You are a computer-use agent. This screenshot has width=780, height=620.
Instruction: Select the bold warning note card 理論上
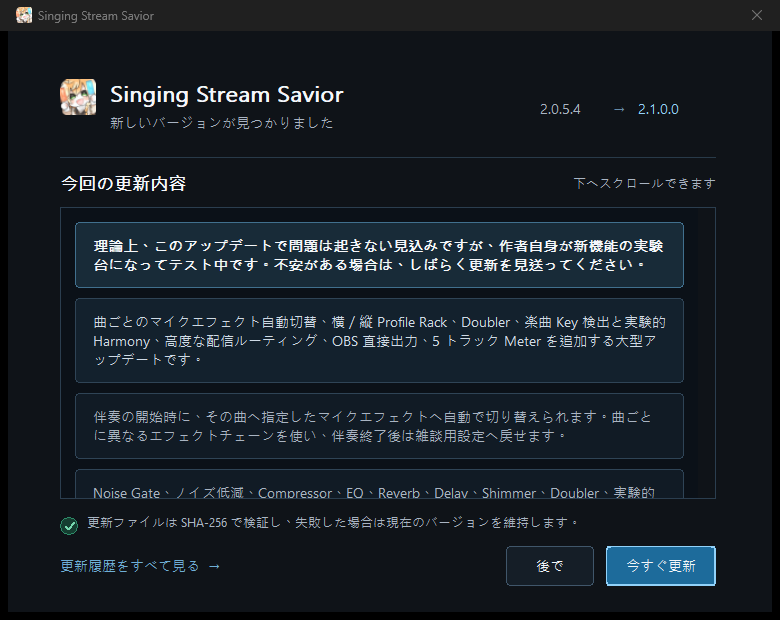tap(379, 255)
